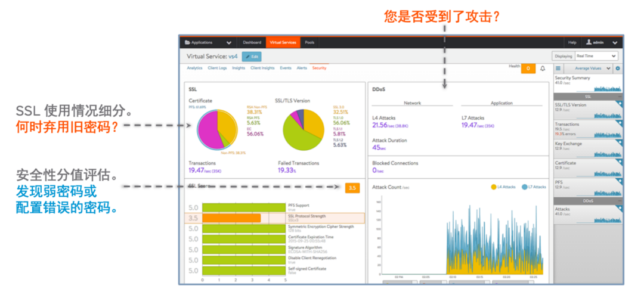The image size is (644, 301).
Task: Open the Real Time displaying dropdown
Action: click(596, 56)
